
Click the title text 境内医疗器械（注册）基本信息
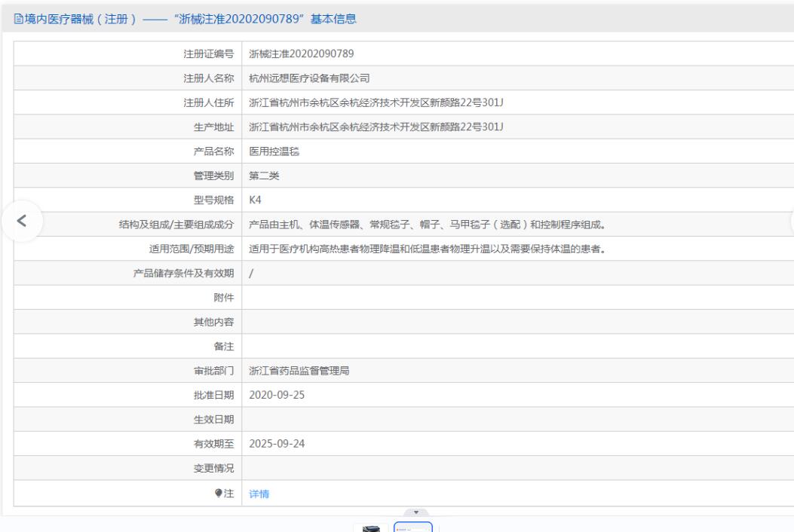191,20
